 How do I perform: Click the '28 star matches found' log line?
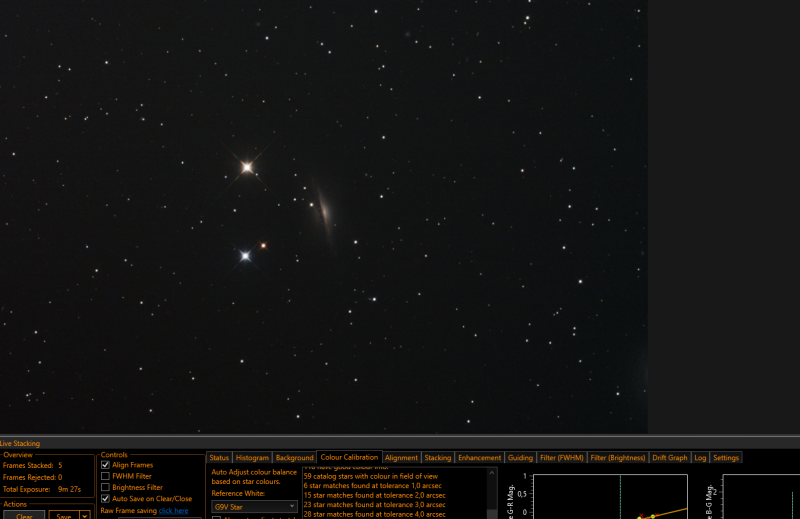pos(374,514)
